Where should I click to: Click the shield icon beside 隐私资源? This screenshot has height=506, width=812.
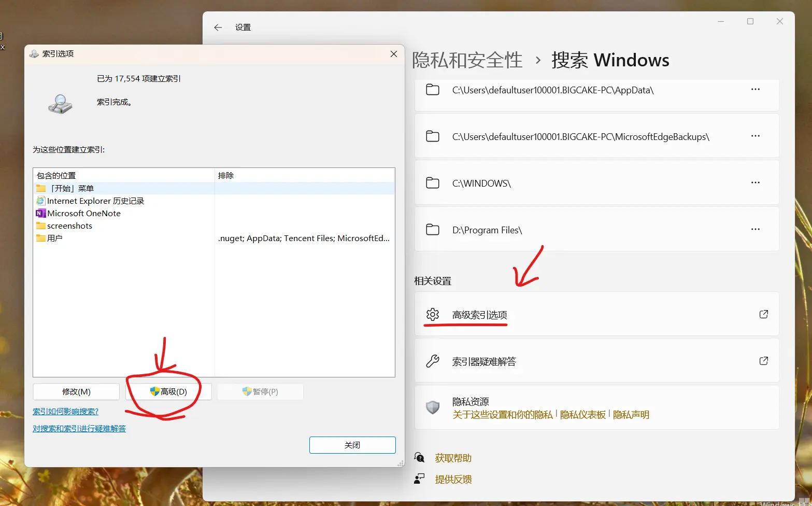433,407
